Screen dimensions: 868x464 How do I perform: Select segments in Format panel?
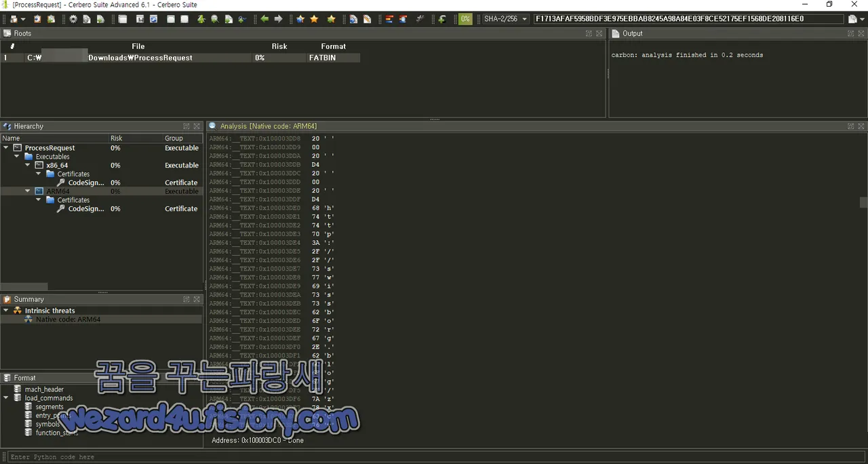[x=50, y=407]
